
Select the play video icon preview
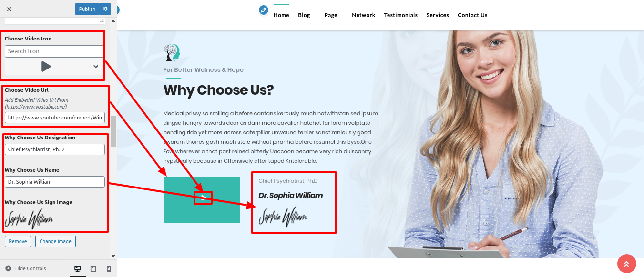click(x=46, y=67)
